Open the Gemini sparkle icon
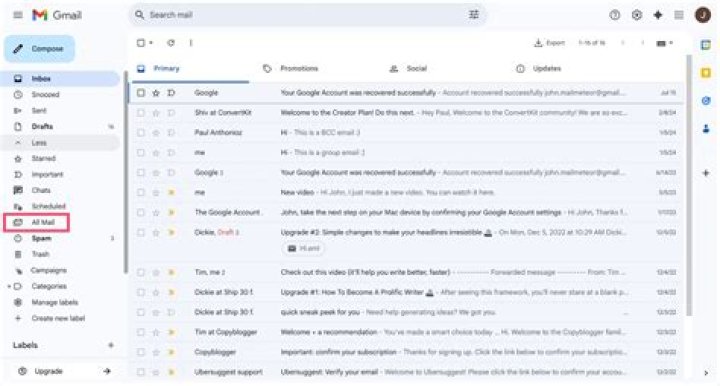Image resolution: width=720 pixels, height=386 pixels. point(658,15)
